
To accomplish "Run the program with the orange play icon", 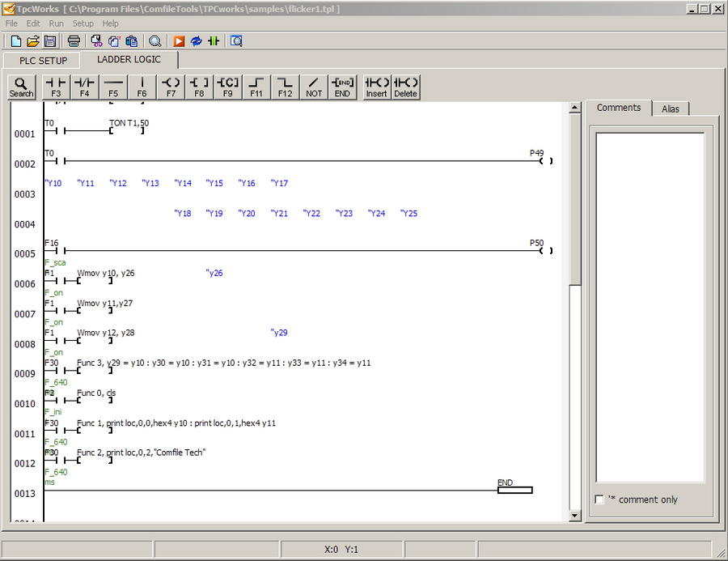I will pos(179,41).
